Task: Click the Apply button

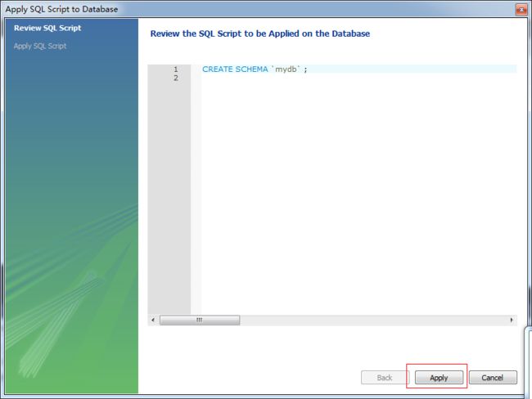Action: [439, 377]
